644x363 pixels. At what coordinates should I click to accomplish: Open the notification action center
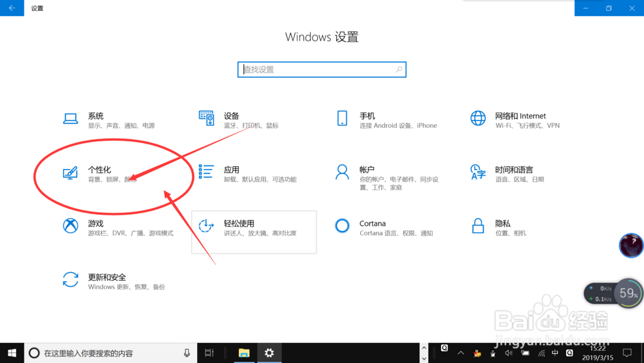pos(627,353)
